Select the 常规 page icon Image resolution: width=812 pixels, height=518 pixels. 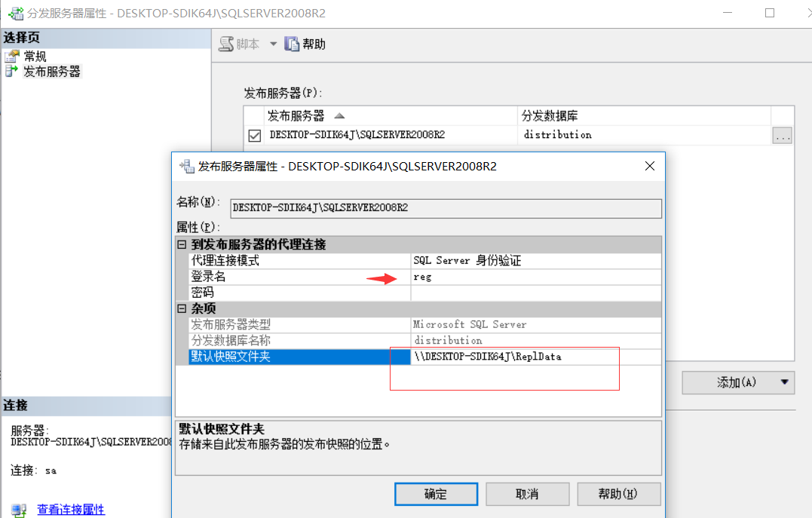11,57
